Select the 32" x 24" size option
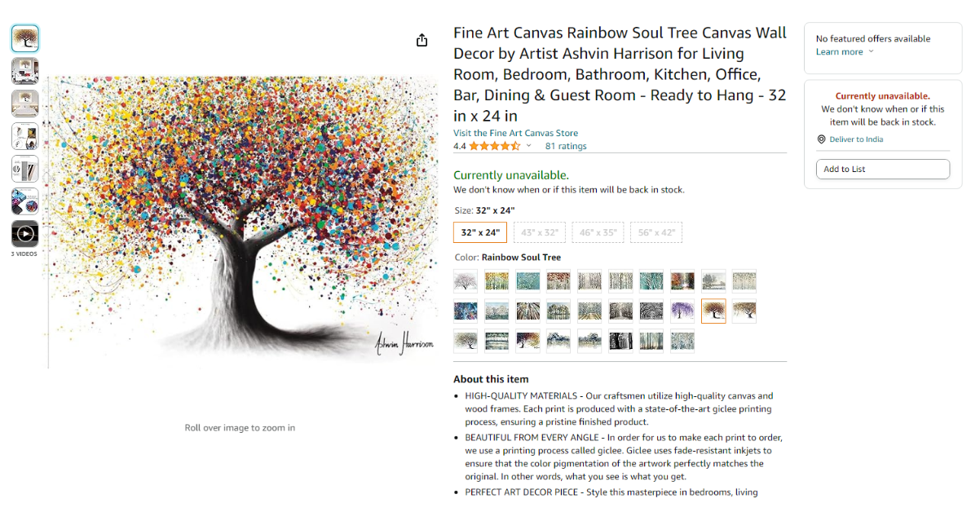Screen dimensions: 980x512 click(x=480, y=232)
